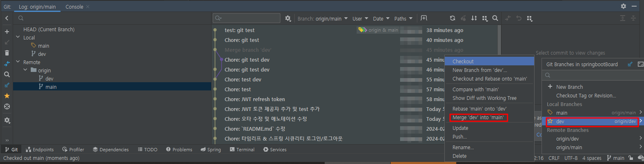Expand submenu arrow for origin/dev in popup
The height and width of the screenshot is (164, 644).
pyautogui.click(x=640, y=139)
